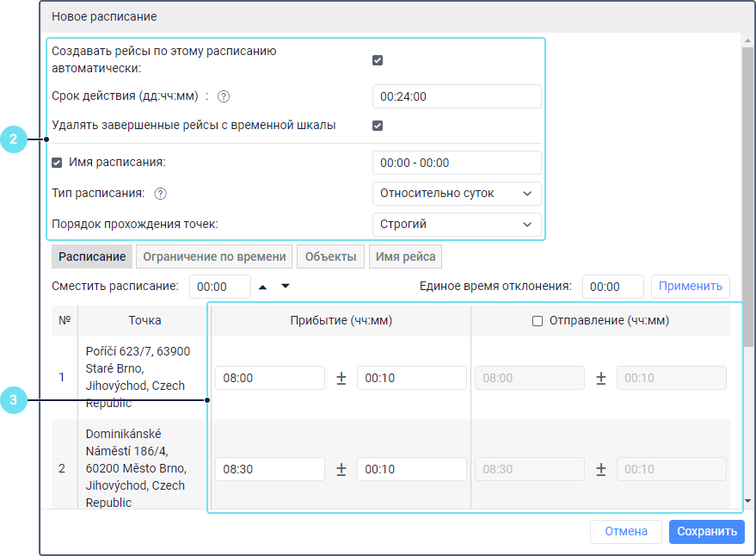This screenshot has width=756, height=556.
Task: Toggle automatic trip creation checkbox
Action: point(377,60)
